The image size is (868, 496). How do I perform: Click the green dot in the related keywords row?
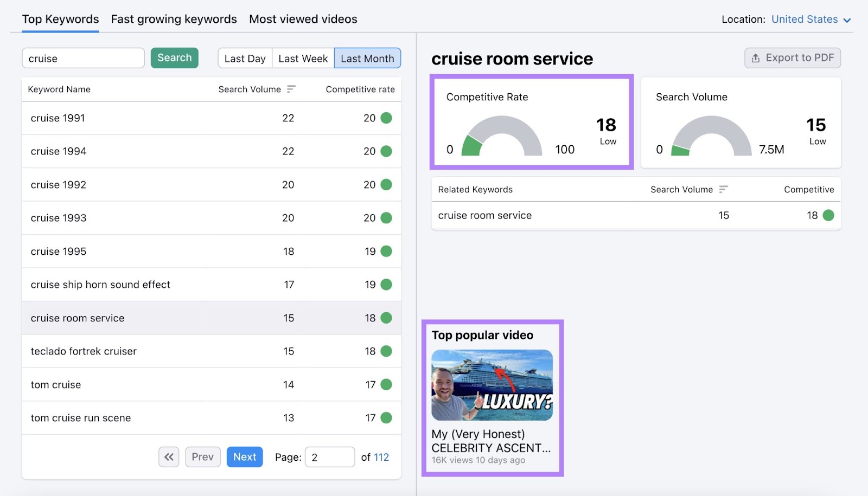[828, 215]
